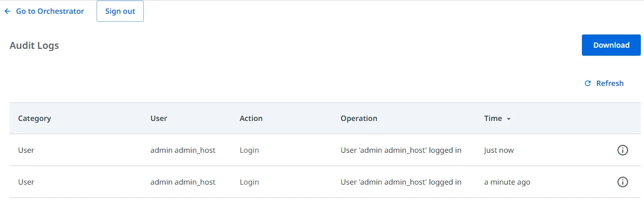Select the 'Just now' time cell
This screenshot has width=644, height=200.
[x=499, y=150]
